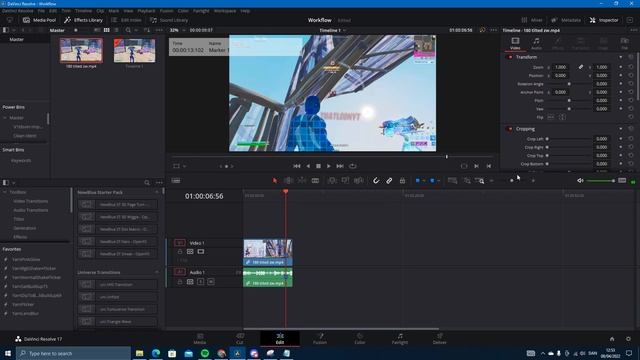Viewport: 640px width, 360px height.
Task: Toggle the Linked Selection chain icon
Action: pos(389,180)
